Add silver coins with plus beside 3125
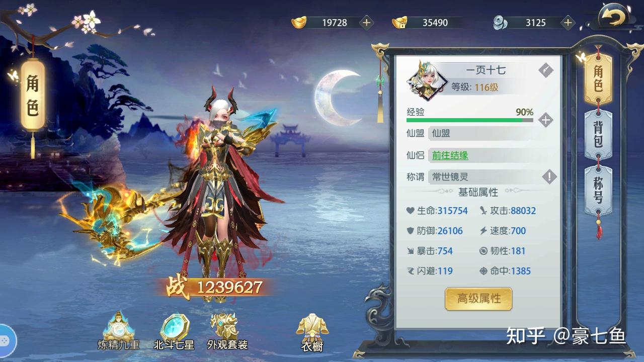 (568, 22)
